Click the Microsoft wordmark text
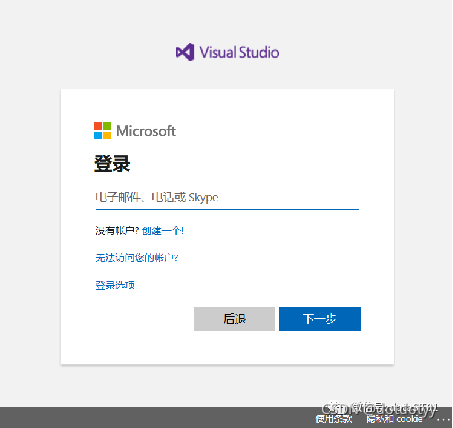Screen dimensions: 453x428 pyautogui.click(x=146, y=131)
